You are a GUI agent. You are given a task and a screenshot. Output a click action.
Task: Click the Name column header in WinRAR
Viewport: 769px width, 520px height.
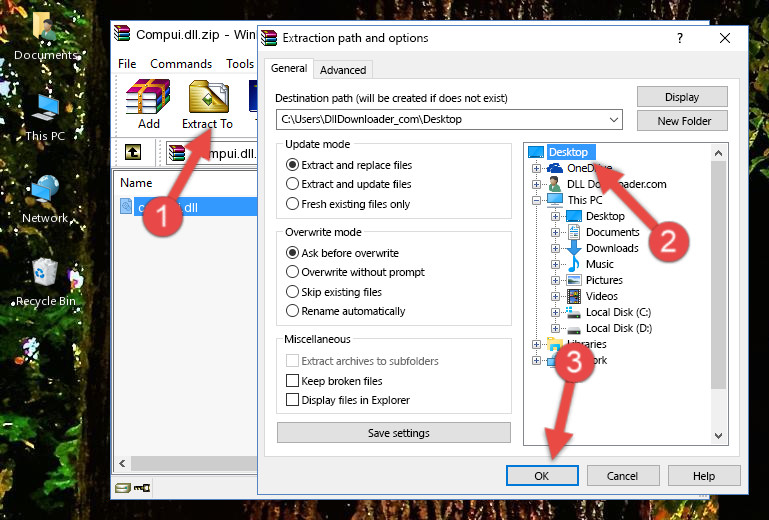pyautogui.click(x=136, y=183)
